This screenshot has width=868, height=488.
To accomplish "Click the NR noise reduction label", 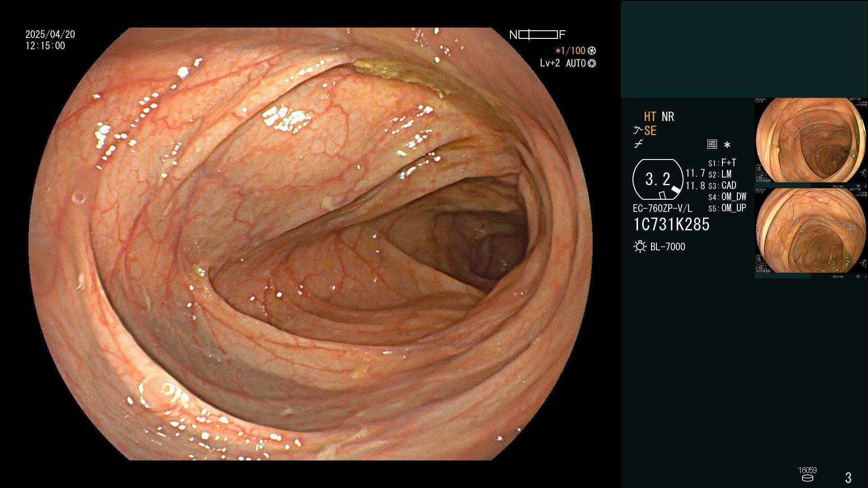I will click(668, 117).
